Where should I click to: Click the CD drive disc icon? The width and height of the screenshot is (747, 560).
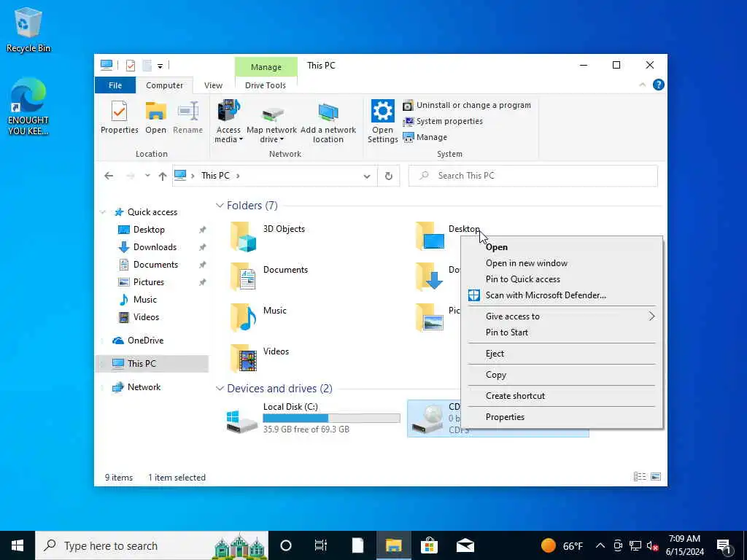(x=427, y=419)
